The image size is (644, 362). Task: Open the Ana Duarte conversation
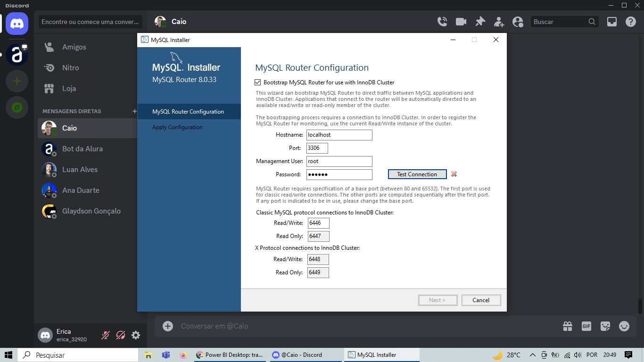(87, 190)
